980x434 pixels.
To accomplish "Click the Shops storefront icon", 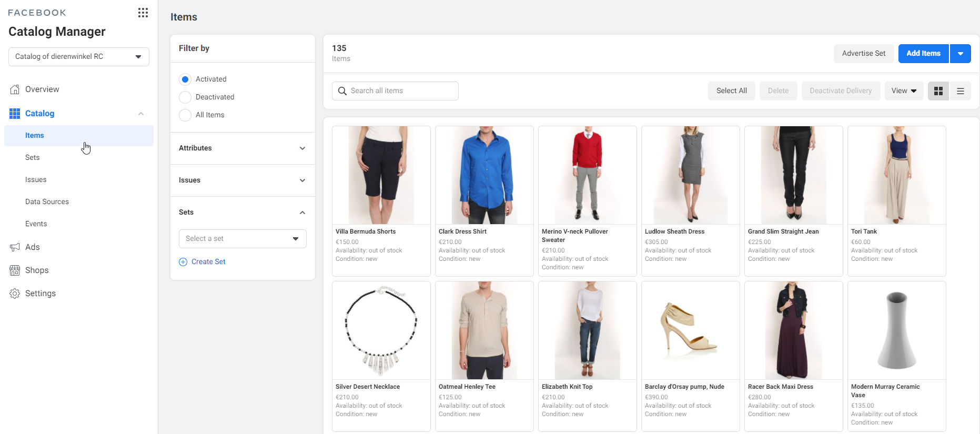I will [x=15, y=270].
